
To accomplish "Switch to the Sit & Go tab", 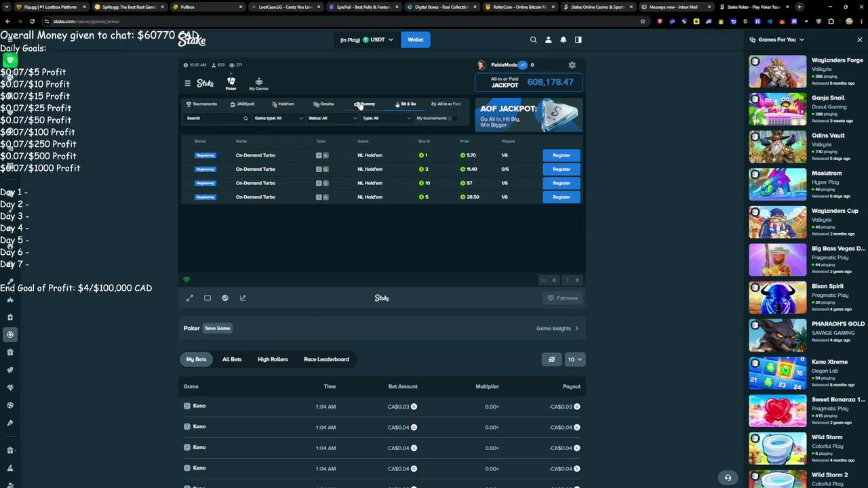I will pos(406,104).
